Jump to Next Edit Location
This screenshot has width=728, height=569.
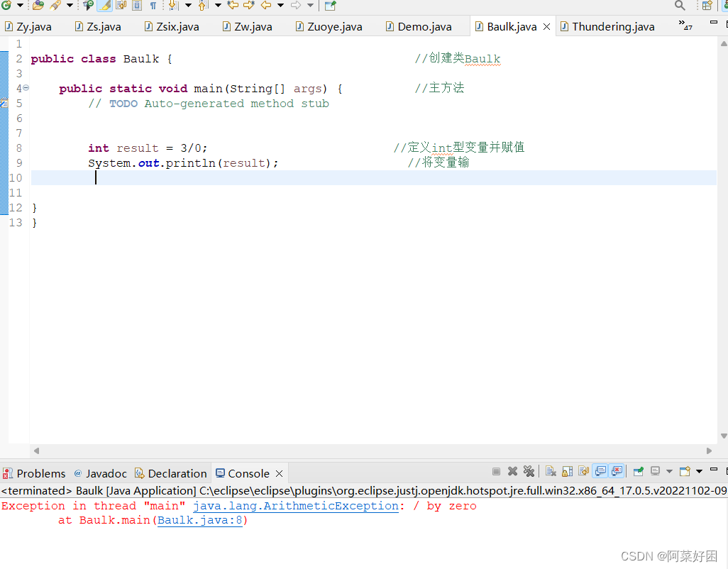pos(249,6)
